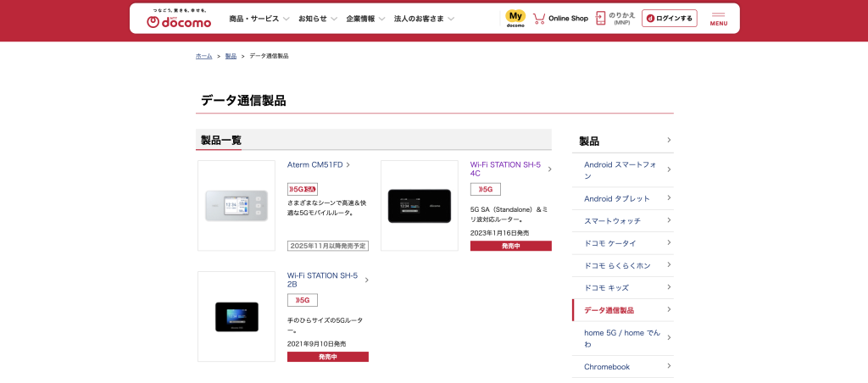Click 5G badge under Wi-Fi STATION SH-54C
Image resolution: width=868 pixels, height=383 pixels.
coord(486,189)
